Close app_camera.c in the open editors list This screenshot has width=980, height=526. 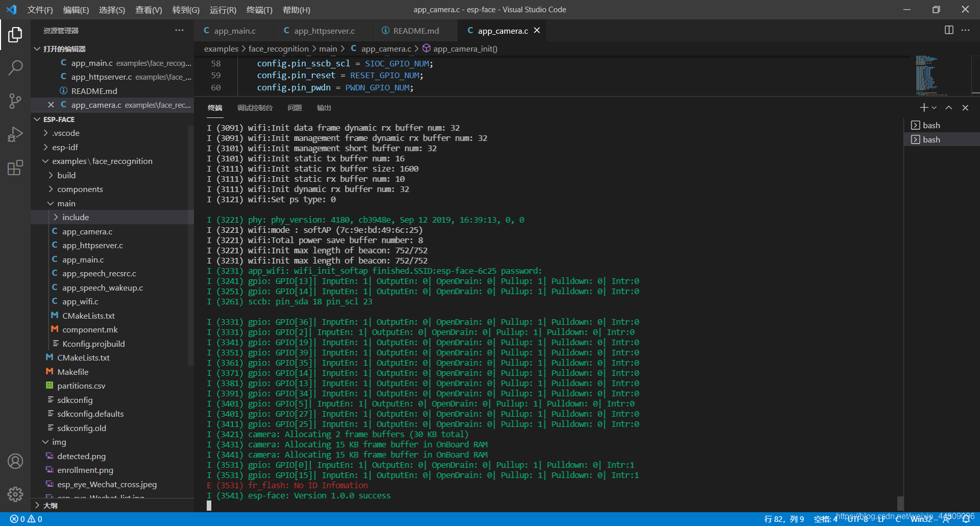click(x=51, y=105)
